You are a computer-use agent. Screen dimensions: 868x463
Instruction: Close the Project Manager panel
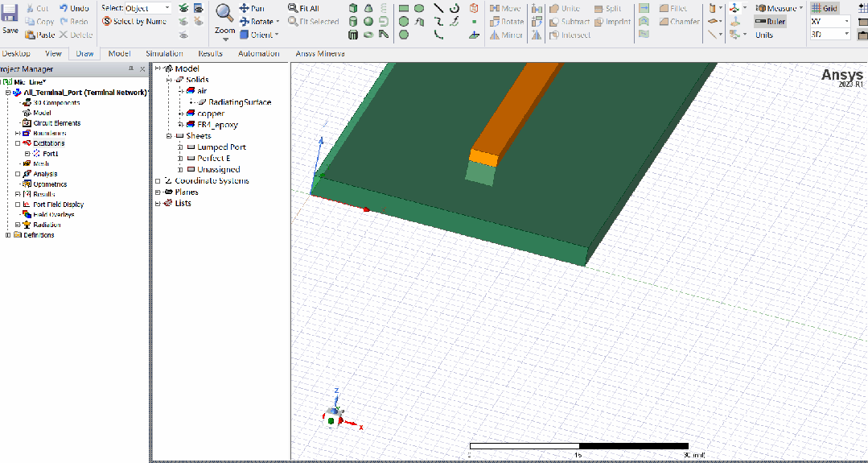point(142,69)
